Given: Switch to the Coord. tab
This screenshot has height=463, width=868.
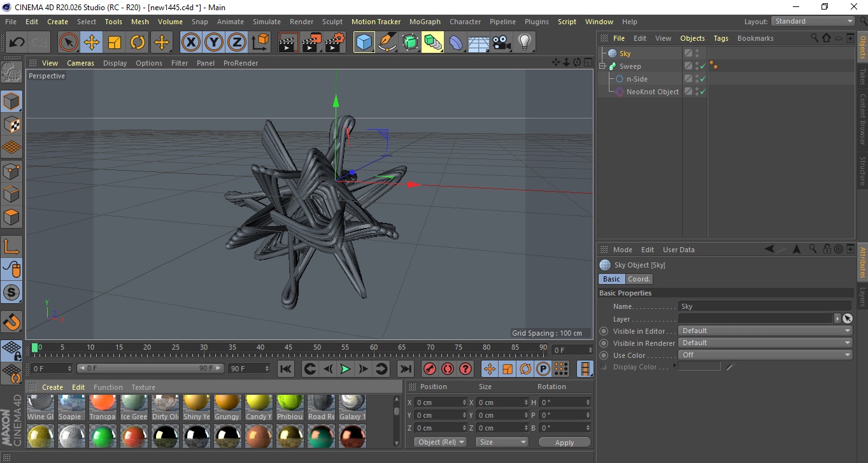Looking at the screenshot, I should coord(639,279).
